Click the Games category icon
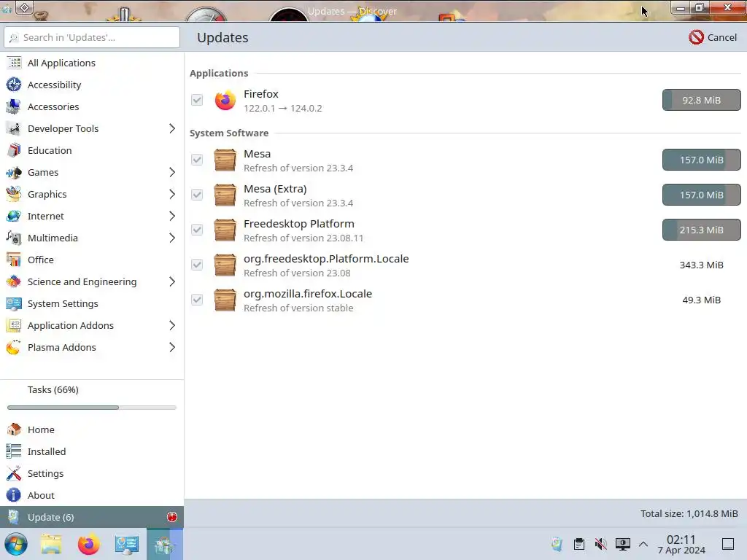747x560 pixels. coord(14,172)
